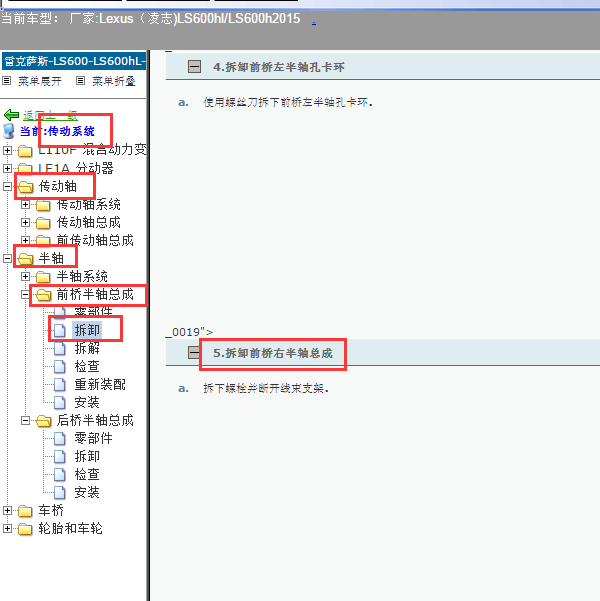Click the page icon of 拆卸 under 后桥半轴总成
600x601 pixels.
click(x=59, y=456)
